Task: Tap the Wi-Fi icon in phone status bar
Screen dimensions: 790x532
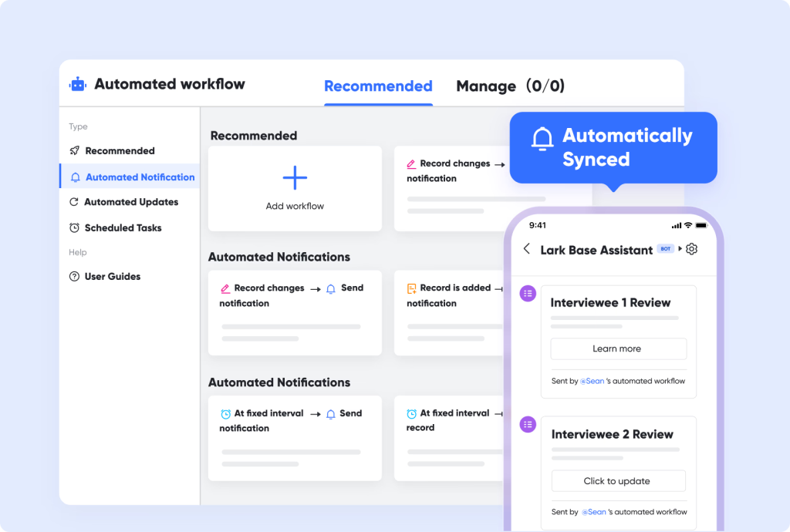Action: pos(687,225)
